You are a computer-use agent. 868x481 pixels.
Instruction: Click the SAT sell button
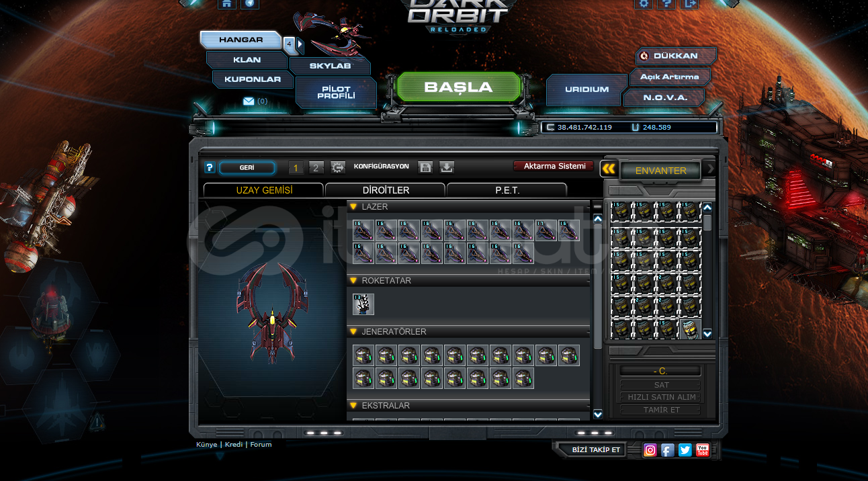tap(661, 386)
